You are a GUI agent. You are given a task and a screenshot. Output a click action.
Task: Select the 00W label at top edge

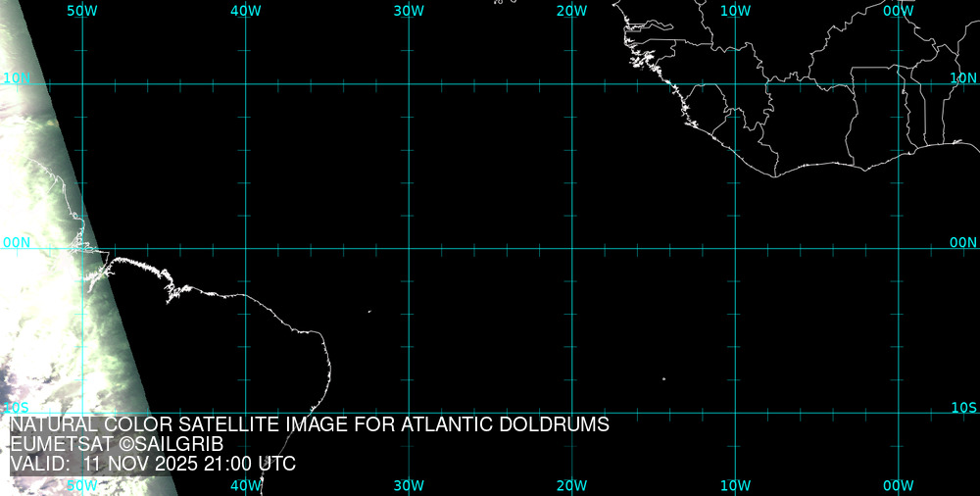pyautogui.click(x=898, y=10)
